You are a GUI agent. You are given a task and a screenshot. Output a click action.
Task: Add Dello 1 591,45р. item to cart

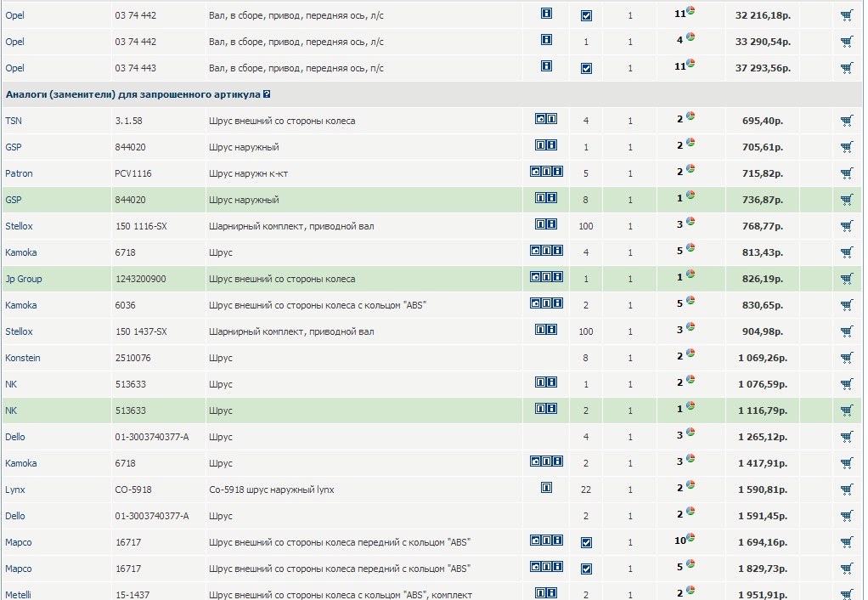(x=847, y=517)
